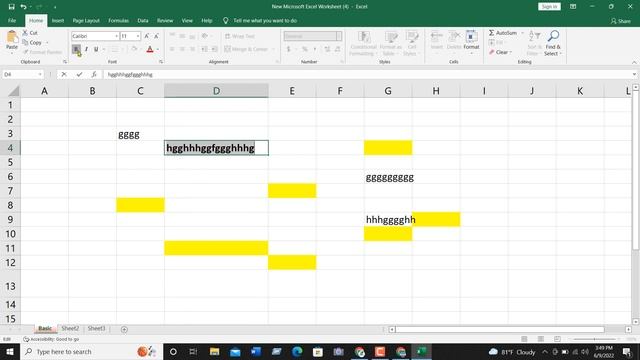Click Type here to search box

pyautogui.click(x=91, y=351)
